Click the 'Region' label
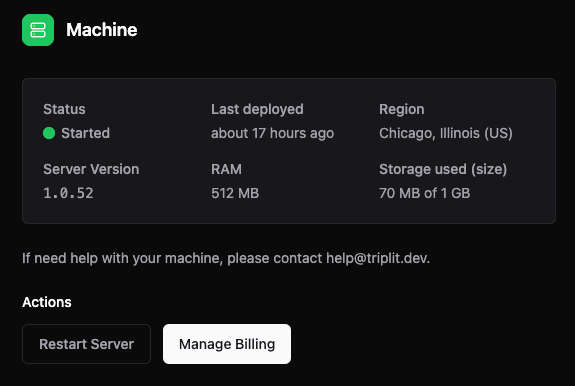 tap(402, 110)
